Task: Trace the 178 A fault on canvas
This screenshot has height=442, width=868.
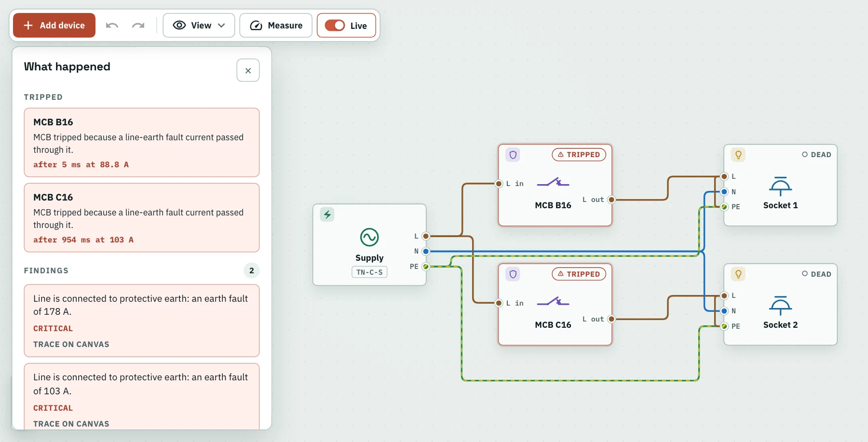Action: [x=71, y=344]
